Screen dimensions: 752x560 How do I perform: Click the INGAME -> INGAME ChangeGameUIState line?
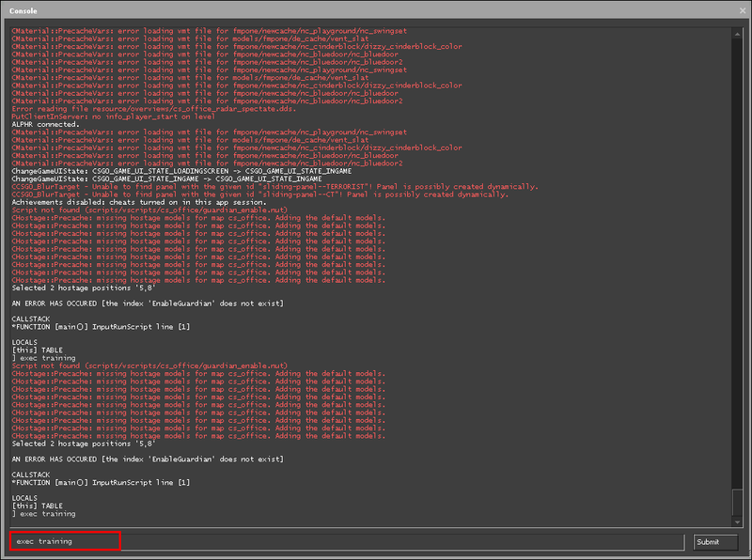[x=166, y=179]
